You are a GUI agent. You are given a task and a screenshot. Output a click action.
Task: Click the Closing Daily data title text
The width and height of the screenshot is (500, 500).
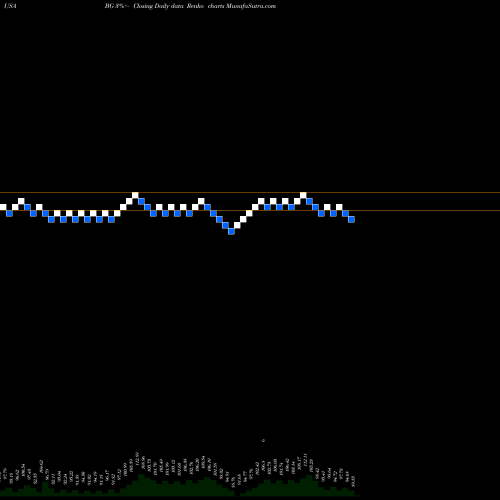(158, 6)
